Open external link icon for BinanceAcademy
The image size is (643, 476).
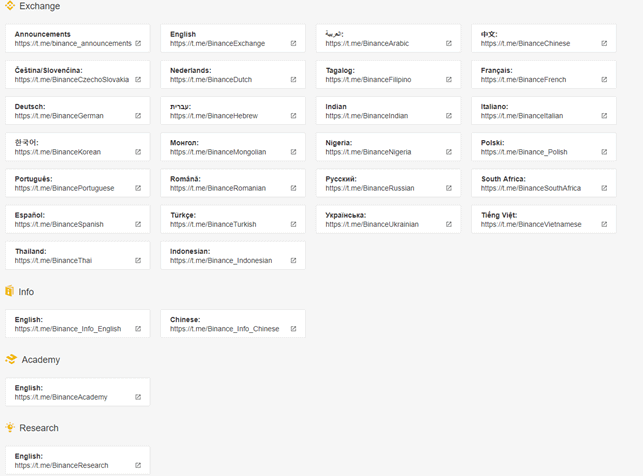tap(138, 397)
